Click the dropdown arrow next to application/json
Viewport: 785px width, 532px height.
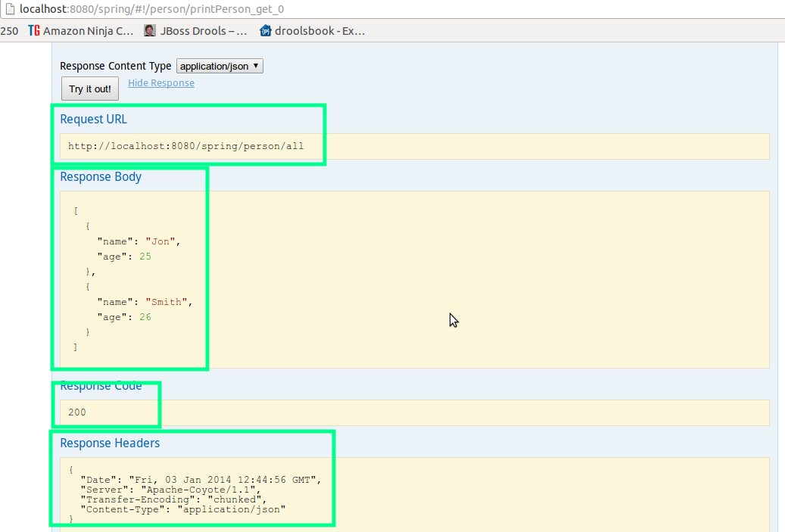(x=255, y=66)
